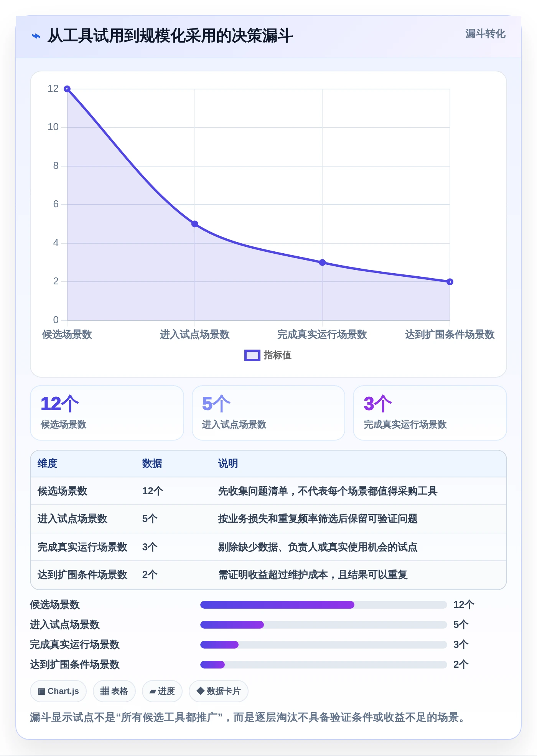537x756 pixels.
Task: Select the chart data point at 达到扩围条件场景数
Action: point(450,282)
